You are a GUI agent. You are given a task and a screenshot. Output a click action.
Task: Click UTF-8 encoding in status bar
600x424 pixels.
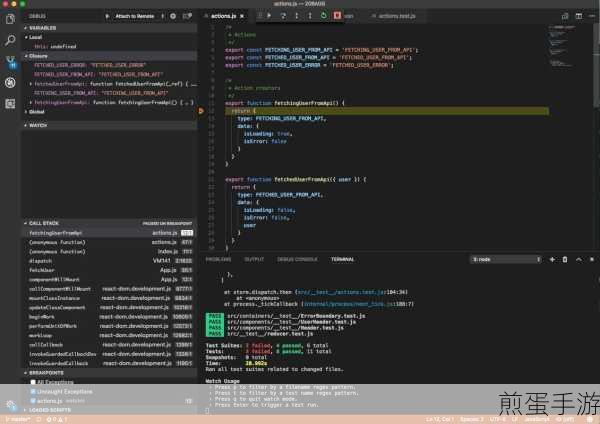point(497,419)
